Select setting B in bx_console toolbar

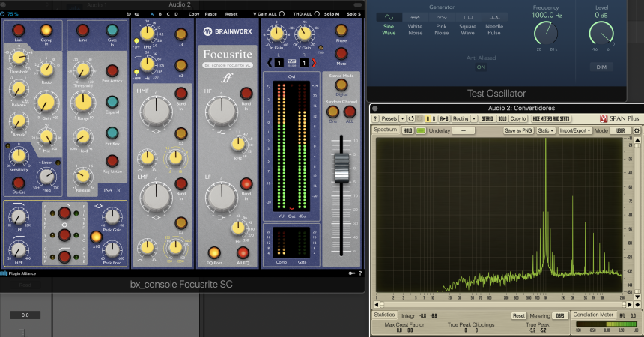pyautogui.click(x=160, y=14)
